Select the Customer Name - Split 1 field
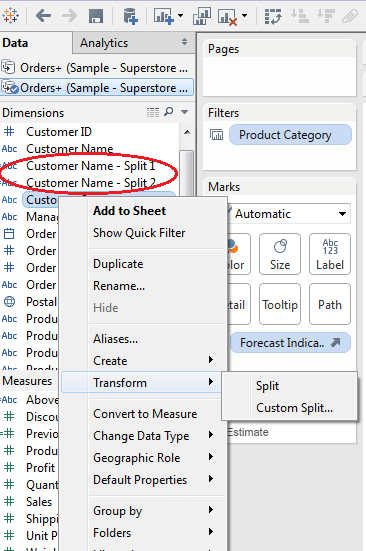The height and width of the screenshot is (551, 366). tap(90, 166)
